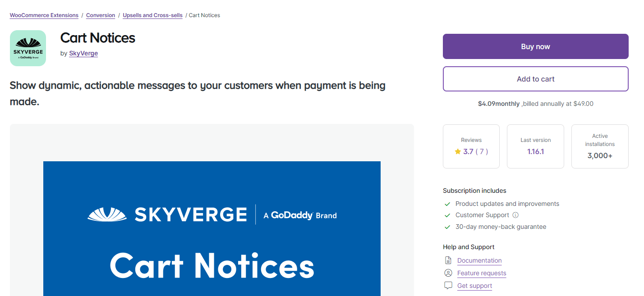The image size is (644, 296).
Task: Click the Get support chat bubble icon
Action: pyautogui.click(x=448, y=286)
